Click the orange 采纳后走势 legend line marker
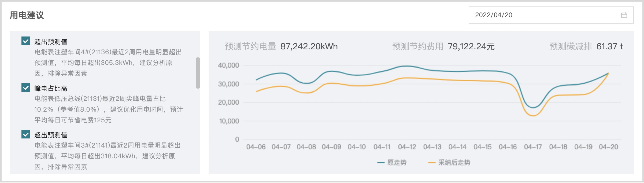Screen dimensions: 644x183 point(432,163)
